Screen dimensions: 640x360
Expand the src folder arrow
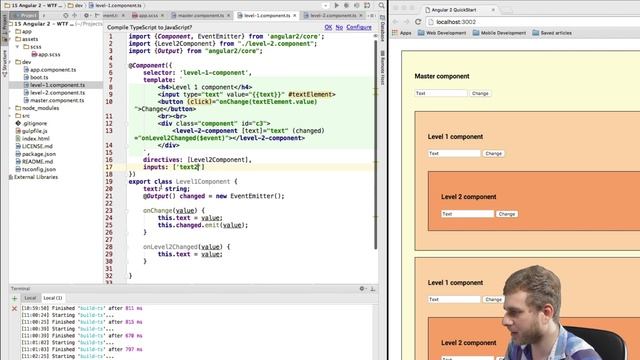[x=10, y=116]
